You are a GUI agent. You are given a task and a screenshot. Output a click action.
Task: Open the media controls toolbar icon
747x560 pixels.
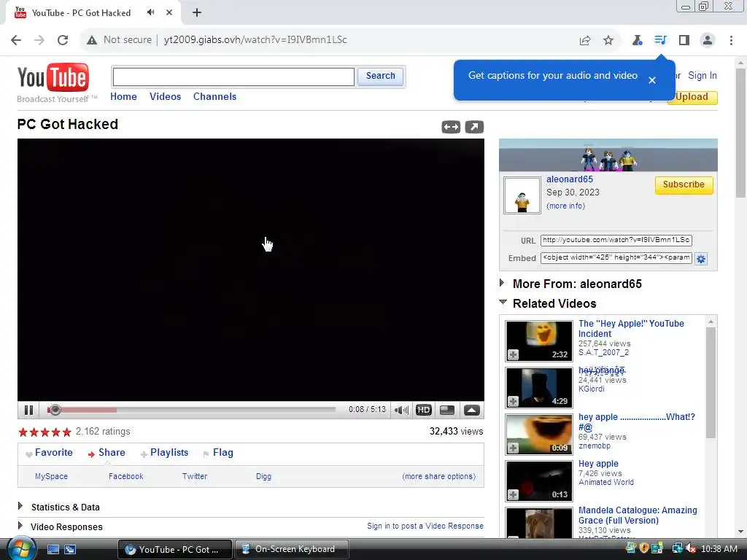tap(660, 41)
